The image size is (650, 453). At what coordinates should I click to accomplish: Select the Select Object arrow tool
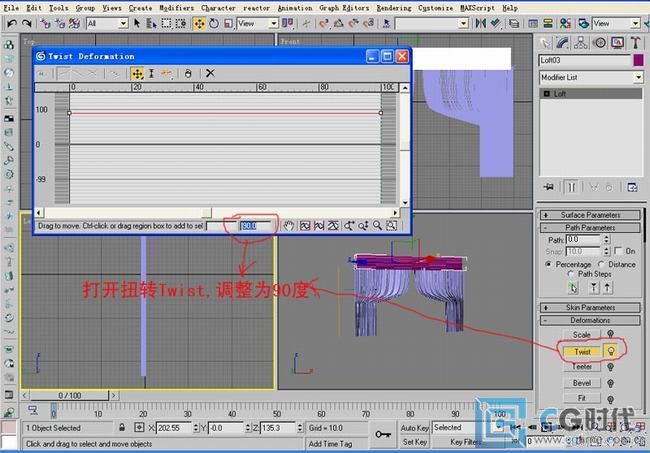point(137,24)
